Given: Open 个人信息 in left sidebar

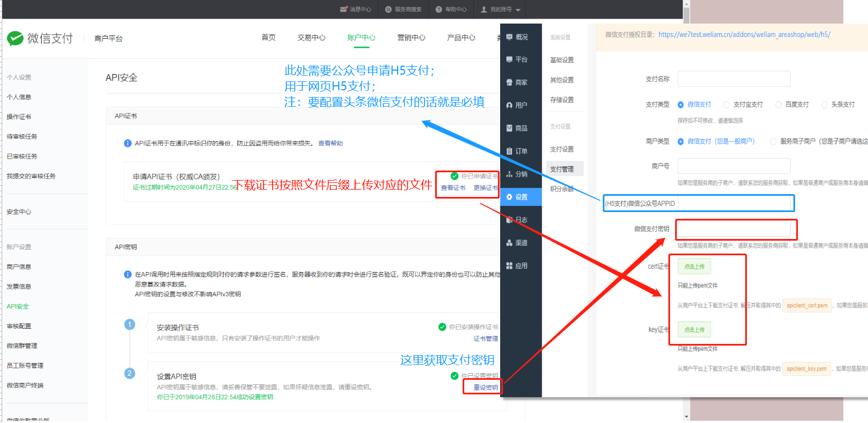Looking at the screenshot, I should click(x=19, y=97).
